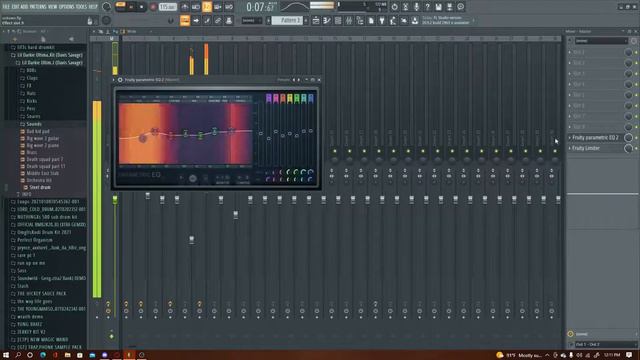The width and height of the screenshot is (640, 360).
Task: Click the render/export audio icon
Action: point(449,7)
